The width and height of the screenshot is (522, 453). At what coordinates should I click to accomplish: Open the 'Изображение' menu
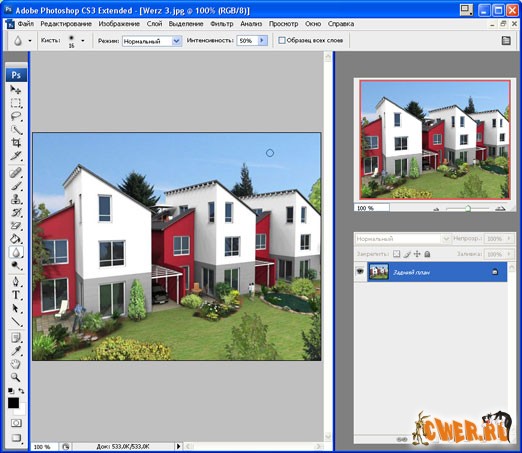click(x=119, y=24)
